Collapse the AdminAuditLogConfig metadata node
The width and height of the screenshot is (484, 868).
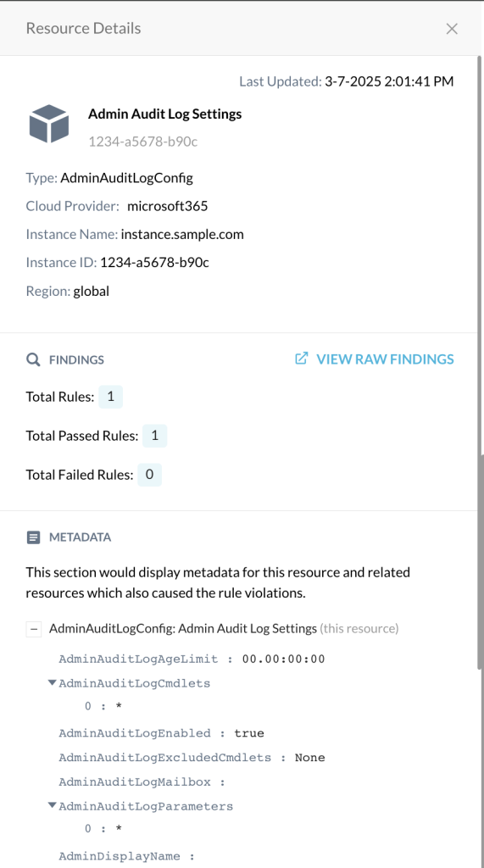tap(34, 629)
